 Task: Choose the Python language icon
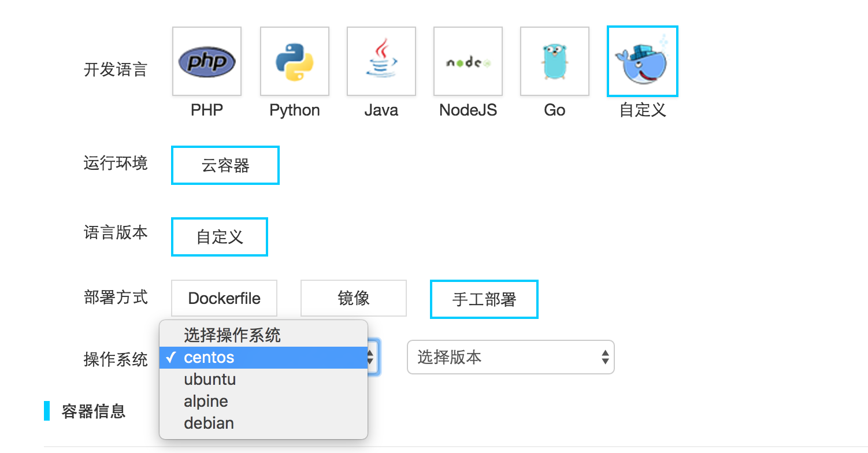click(295, 61)
